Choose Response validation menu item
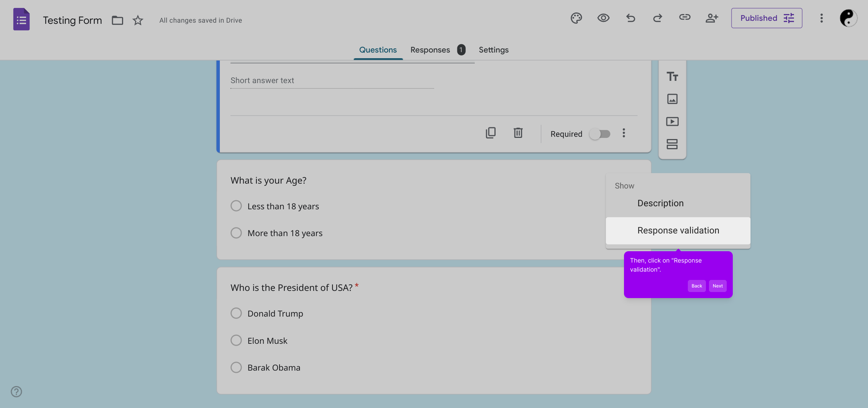The image size is (868, 408). 678,230
